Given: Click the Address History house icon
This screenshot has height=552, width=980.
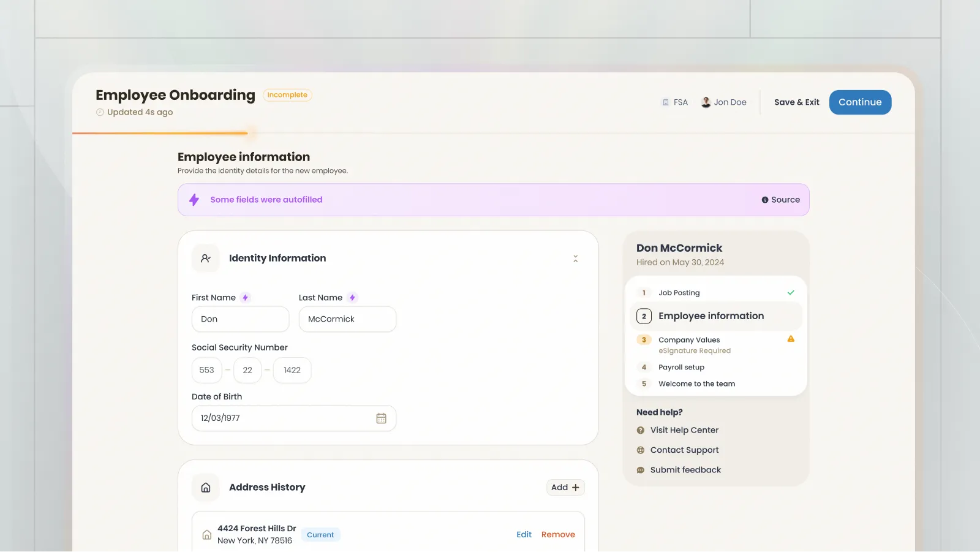Looking at the screenshot, I should (x=206, y=488).
